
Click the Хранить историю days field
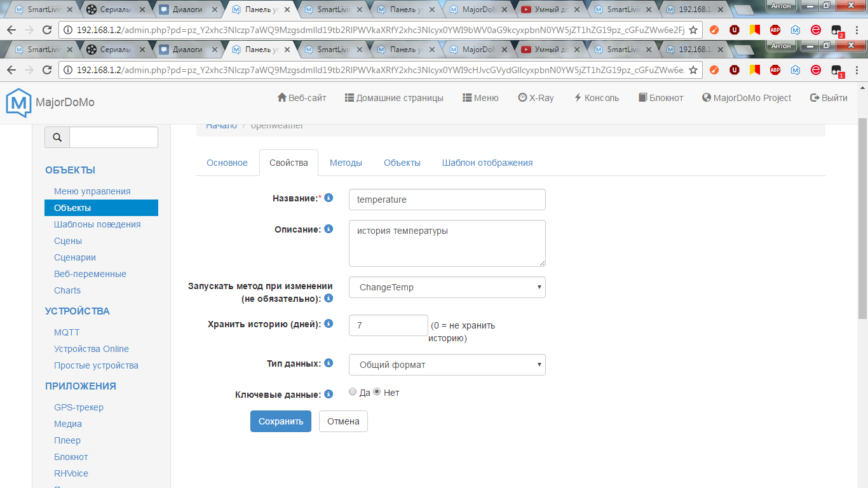[388, 325]
